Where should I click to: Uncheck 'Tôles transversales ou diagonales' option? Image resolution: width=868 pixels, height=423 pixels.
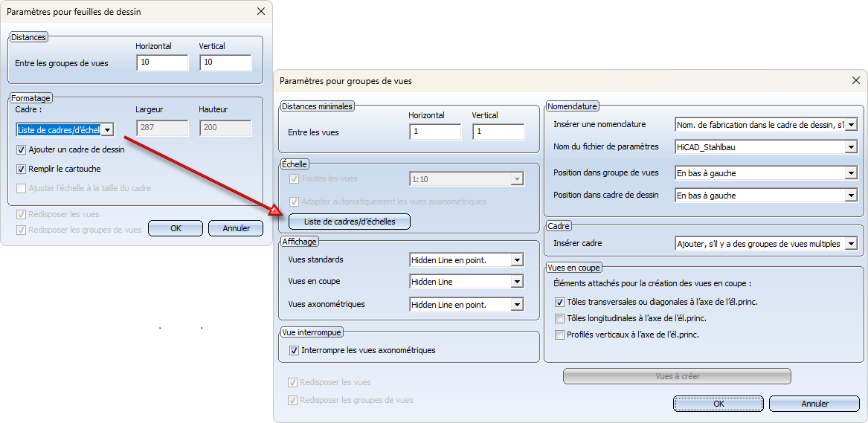point(559,302)
